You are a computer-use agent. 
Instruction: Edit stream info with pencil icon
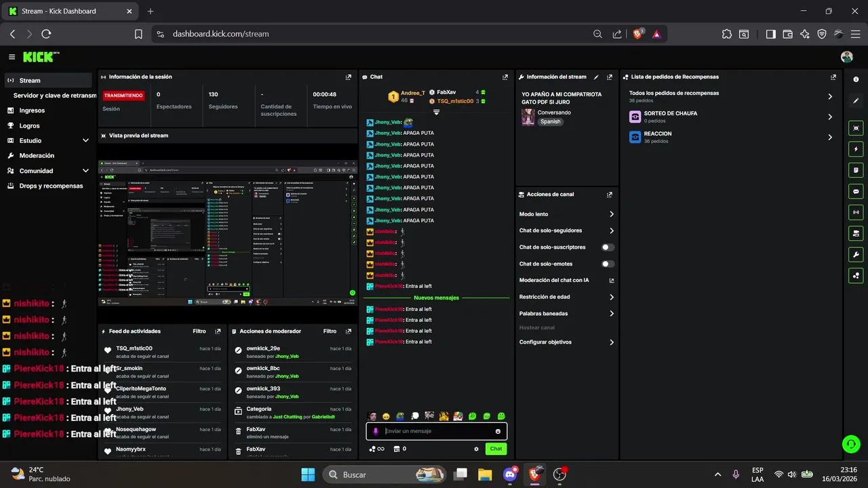click(x=596, y=77)
